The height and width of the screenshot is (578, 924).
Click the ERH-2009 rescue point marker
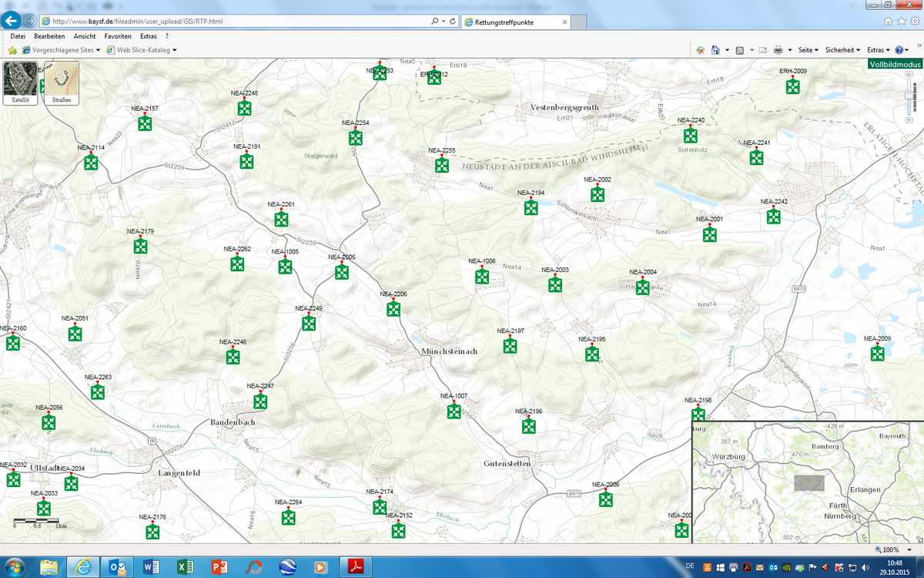(792, 86)
